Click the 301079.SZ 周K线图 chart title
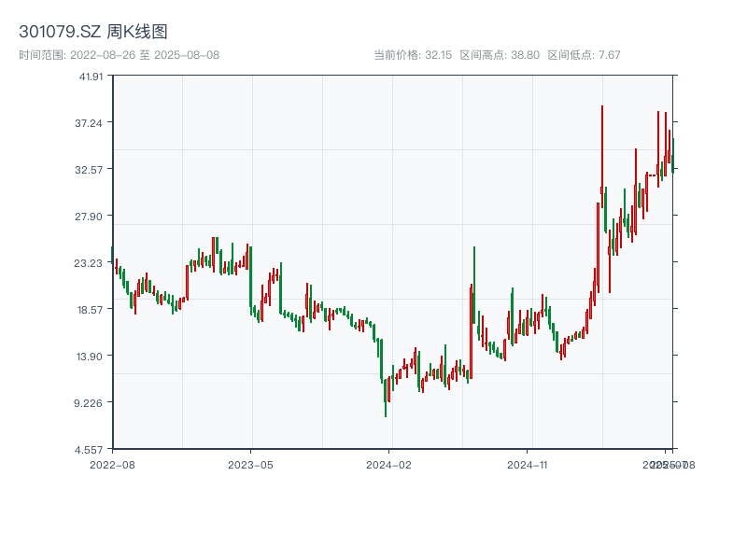 click(93, 32)
